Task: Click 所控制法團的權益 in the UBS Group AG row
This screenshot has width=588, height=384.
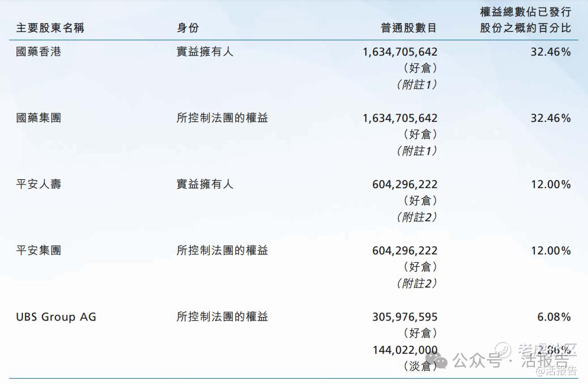Action: tap(222, 317)
